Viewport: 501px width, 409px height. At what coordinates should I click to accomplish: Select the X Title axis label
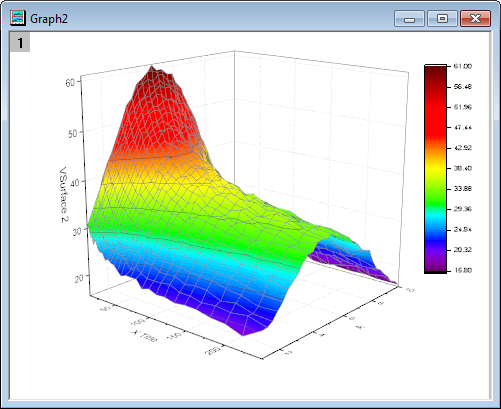coord(144,336)
